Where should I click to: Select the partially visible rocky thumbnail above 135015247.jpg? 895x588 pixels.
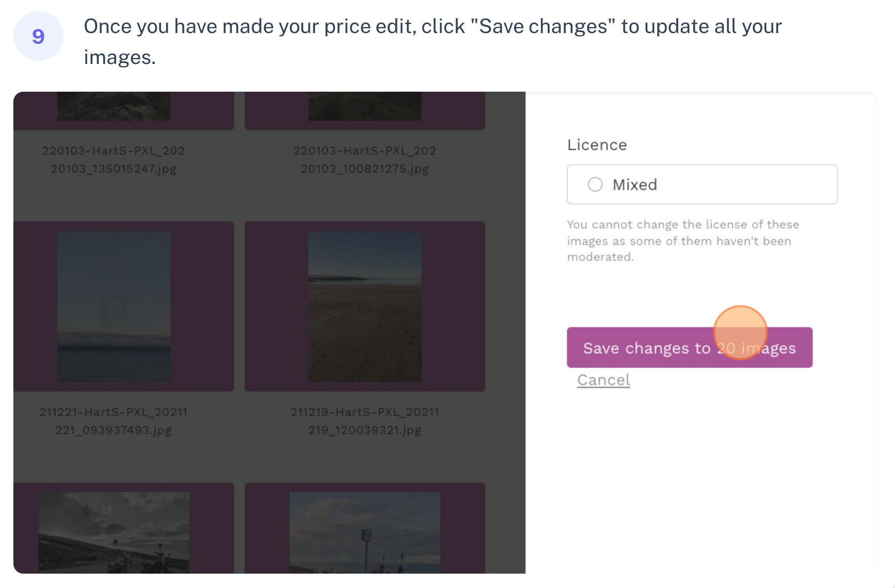click(114, 106)
